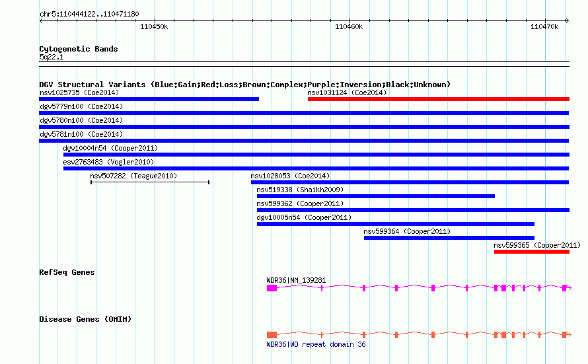The width and height of the screenshot is (588, 364).
Task: Click the RefSeq Genes track title
Action: (x=67, y=272)
